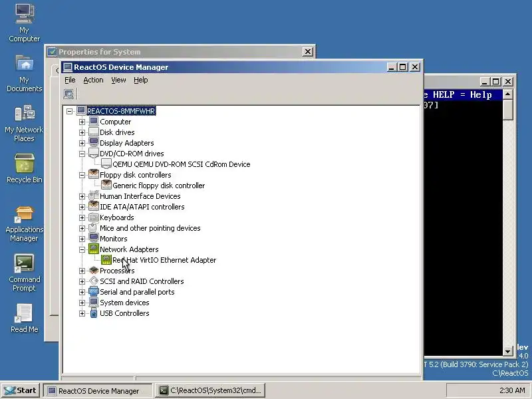The width and height of the screenshot is (532, 399).
Task: Collapse the Floppy disk controllers node
Action: [82, 175]
